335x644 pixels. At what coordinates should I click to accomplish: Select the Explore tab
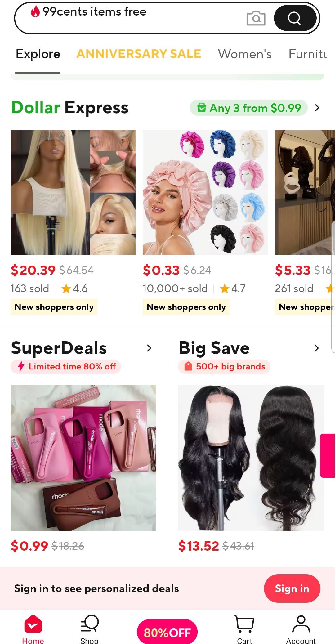[x=38, y=54]
